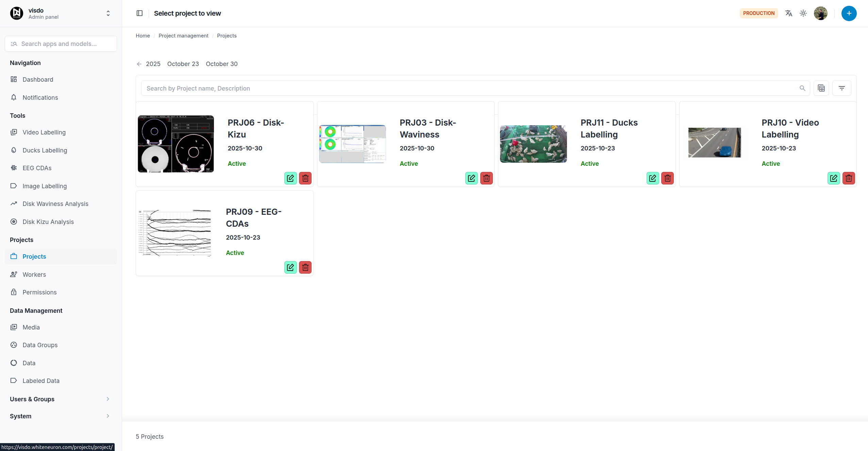The width and height of the screenshot is (868, 451).
Task: Open the filter options icon
Action: click(841, 88)
